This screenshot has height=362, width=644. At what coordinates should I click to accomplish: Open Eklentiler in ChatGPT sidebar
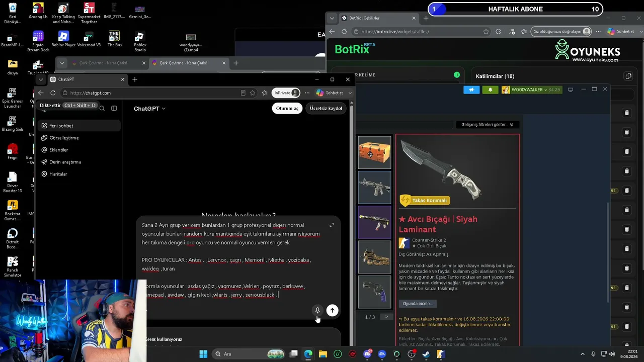click(79, 150)
